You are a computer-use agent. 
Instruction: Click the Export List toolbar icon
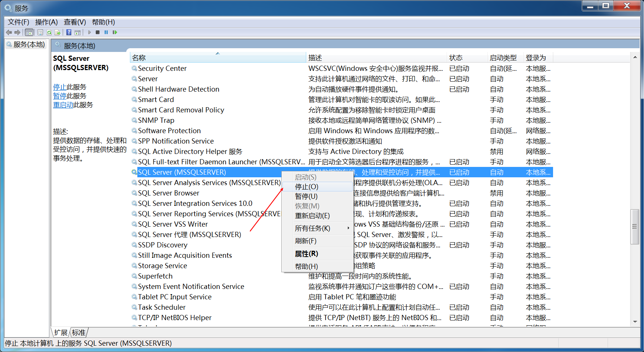coord(58,32)
